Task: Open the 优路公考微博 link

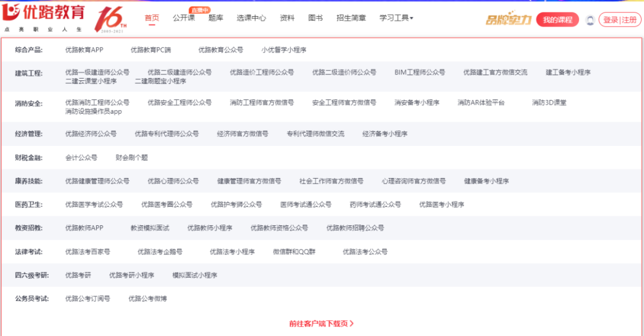Action: (148, 298)
